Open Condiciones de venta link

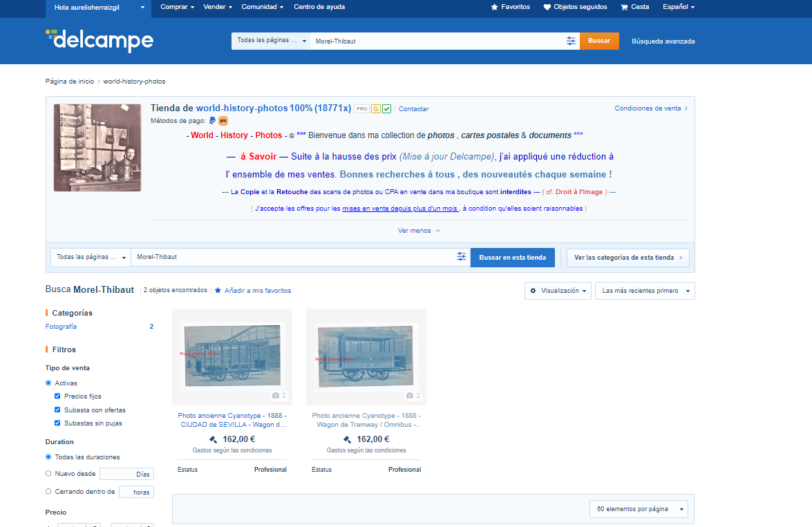tap(651, 108)
